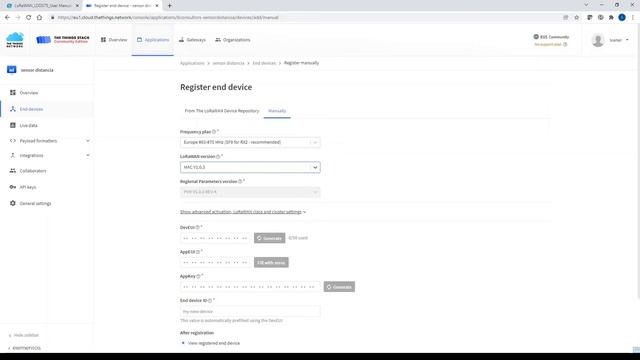Open the browser extensions puzzle icon
This screenshot has width=640, height=360.
(611, 18)
